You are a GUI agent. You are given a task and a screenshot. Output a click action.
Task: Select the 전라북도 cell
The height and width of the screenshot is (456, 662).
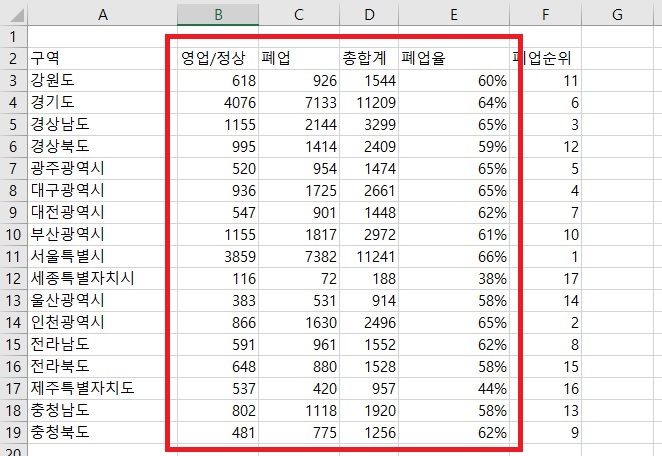(x=103, y=366)
